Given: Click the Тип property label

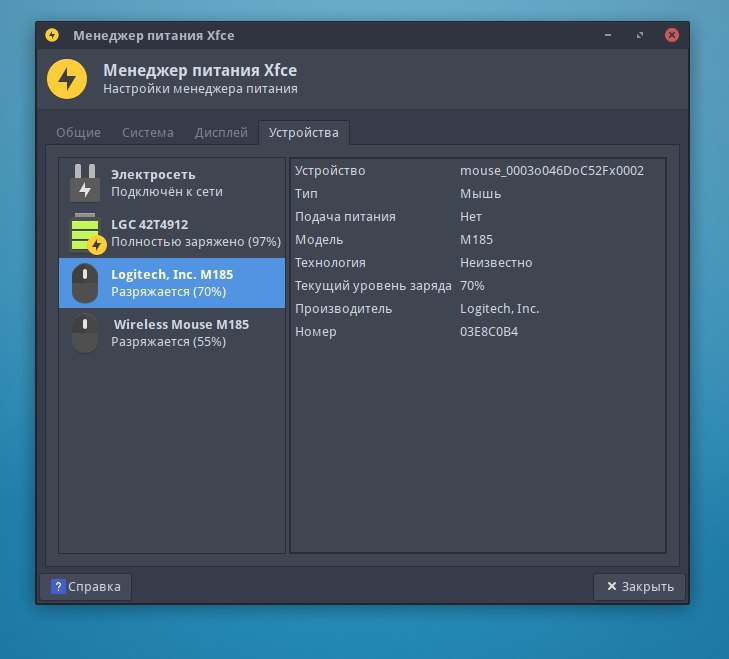Looking at the screenshot, I should tap(306, 193).
